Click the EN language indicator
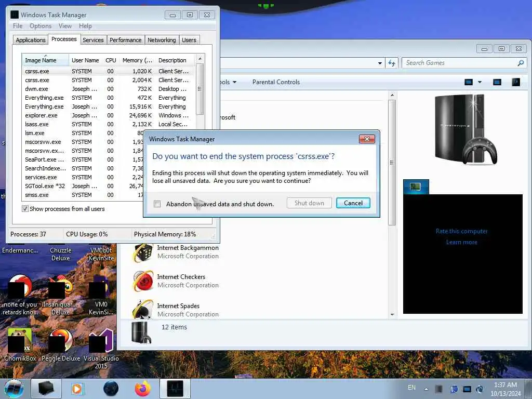The width and height of the screenshot is (532, 399). tap(411, 388)
